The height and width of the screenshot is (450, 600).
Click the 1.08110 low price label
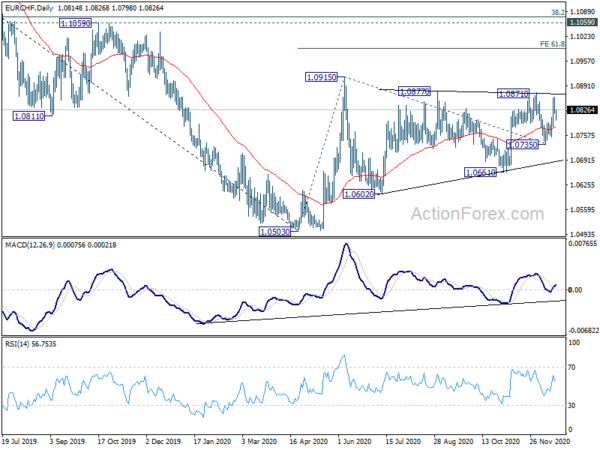coord(29,116)
